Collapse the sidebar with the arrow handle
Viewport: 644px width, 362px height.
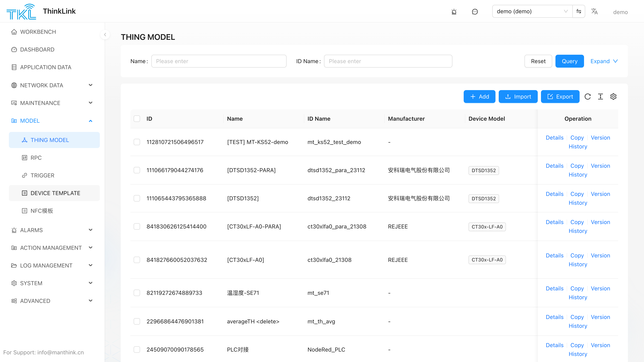point(105,35)
